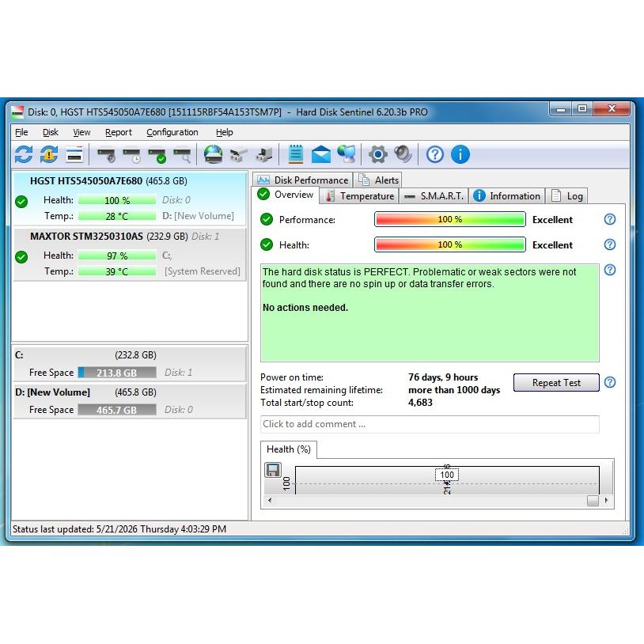Screen dimensions: 644x644
Task: Click help icon beside Repeat Test button
Action: pos(610,382)
